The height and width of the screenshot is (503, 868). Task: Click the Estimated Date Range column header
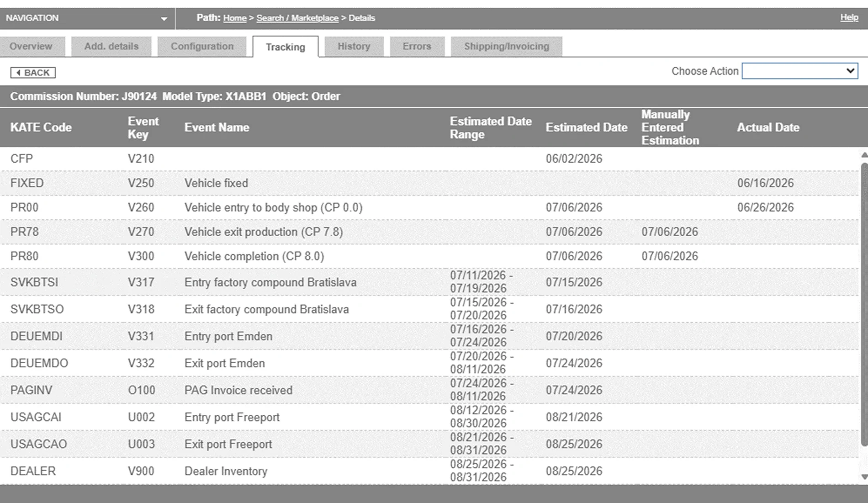(491, 127)
